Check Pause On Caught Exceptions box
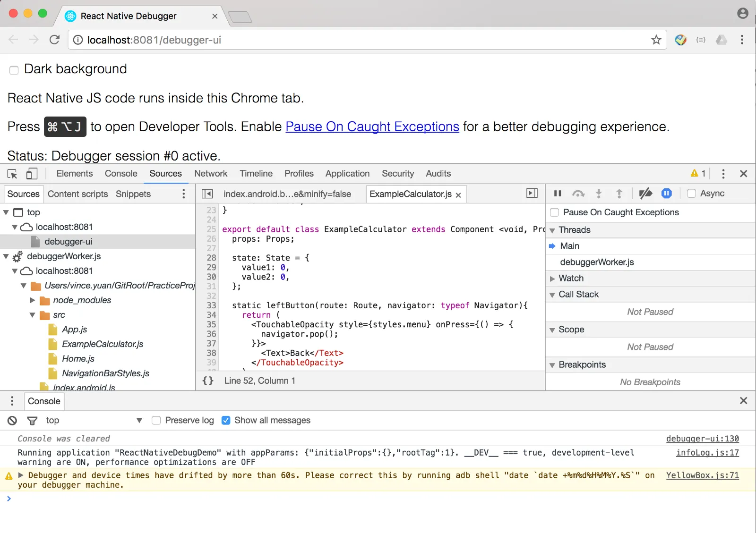This screenshot has width=756, height=533. 555,212
